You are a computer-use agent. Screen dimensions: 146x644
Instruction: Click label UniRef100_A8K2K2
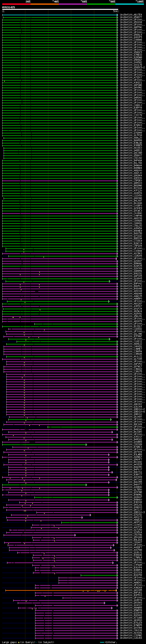[x=131, y=404]
